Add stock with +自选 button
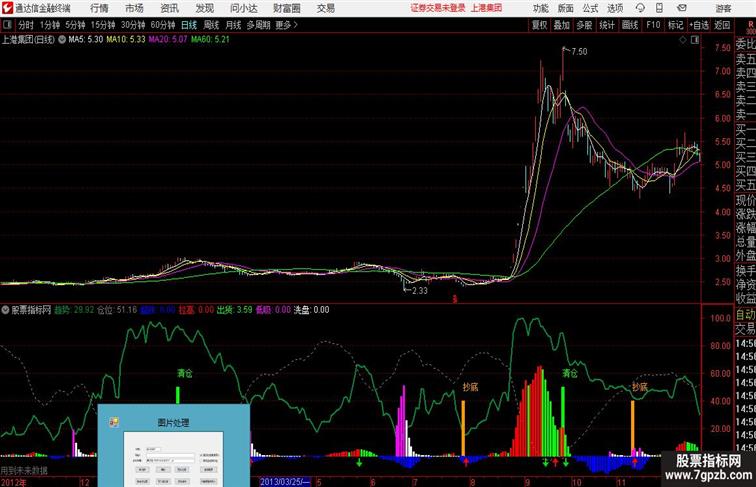756x487 pixels. click(x=699, y=25)
